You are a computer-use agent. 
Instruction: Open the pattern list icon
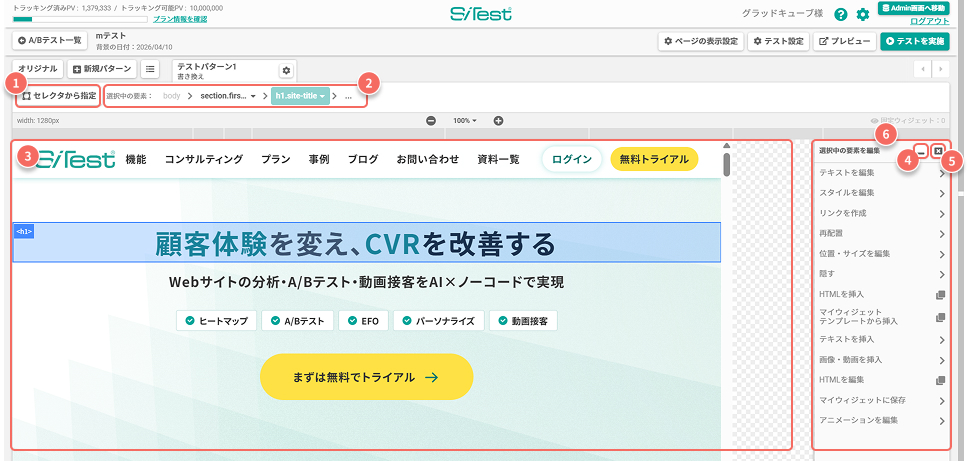pos(150,69)
